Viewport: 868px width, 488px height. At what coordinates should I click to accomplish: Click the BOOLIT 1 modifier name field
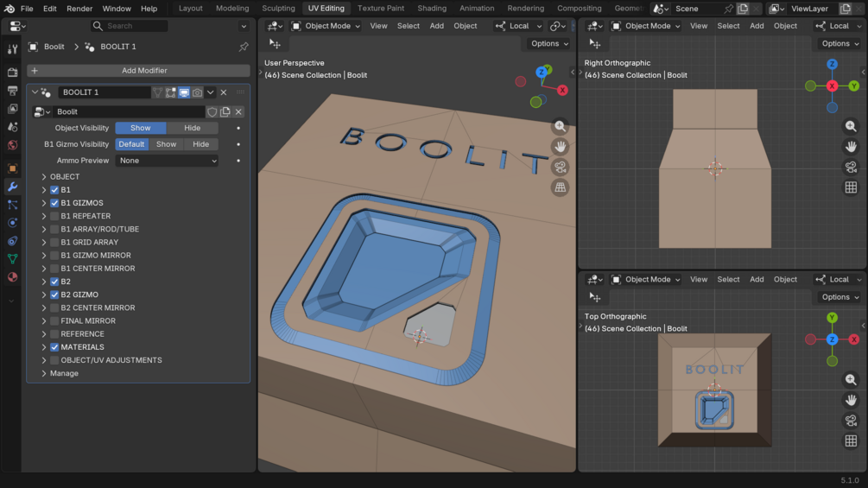pyautogui.click(x=104, y=92)
